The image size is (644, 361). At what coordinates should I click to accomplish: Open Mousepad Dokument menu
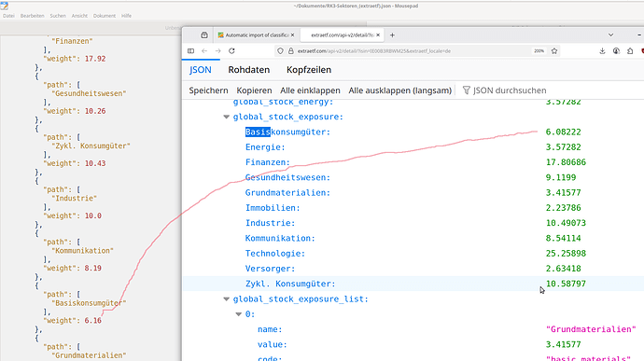[x=105, y=16]
